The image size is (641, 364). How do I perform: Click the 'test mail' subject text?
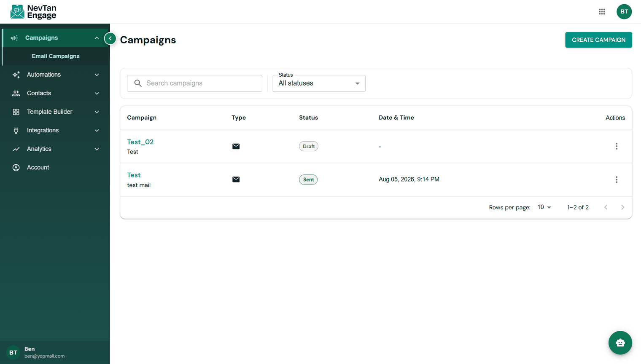coord(139,185)
